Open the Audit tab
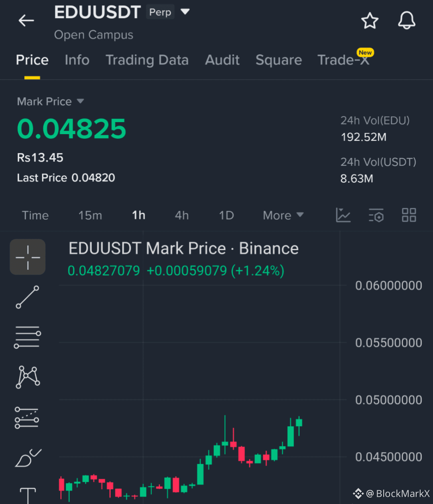The height and width of the screenshot is (504, 433). (222, 60)
